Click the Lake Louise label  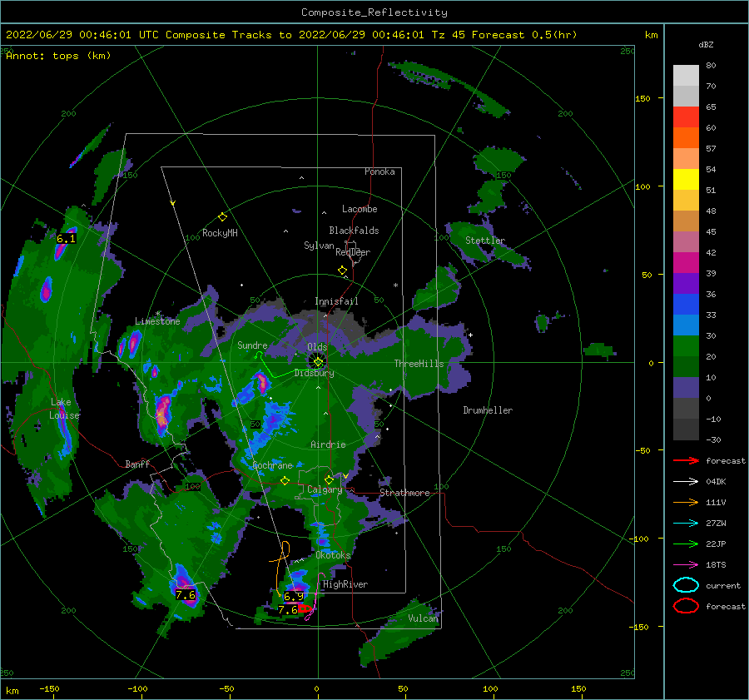(x=64, y=409)
